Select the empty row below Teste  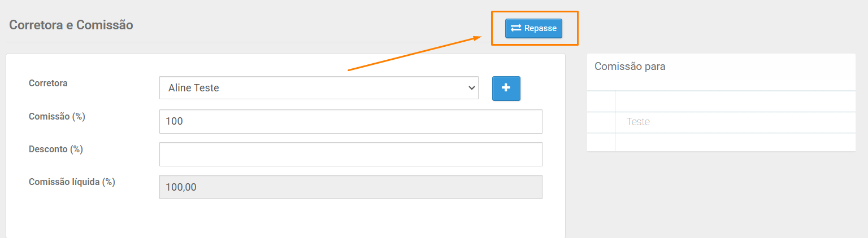click(721, 142)
